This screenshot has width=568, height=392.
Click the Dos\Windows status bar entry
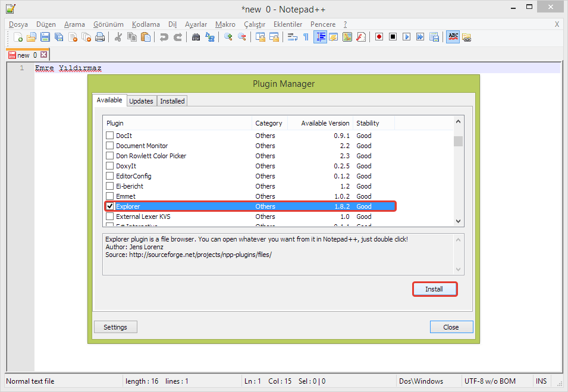421,381
